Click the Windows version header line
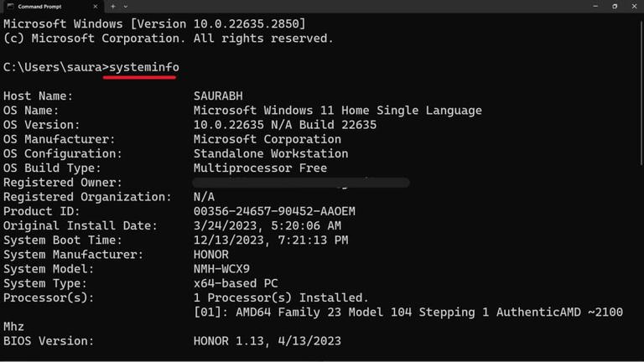Viewport: 644px width, 362px height. coord(154,23)
